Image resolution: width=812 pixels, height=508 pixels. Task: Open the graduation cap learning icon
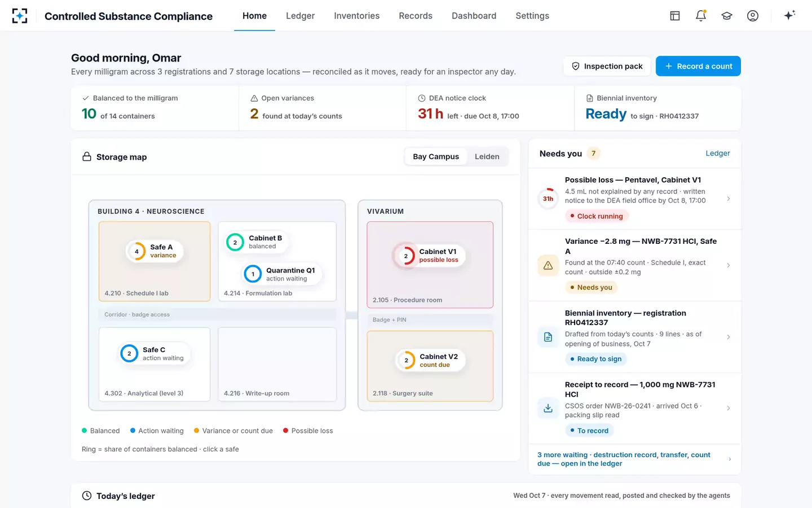pos(727,16)
